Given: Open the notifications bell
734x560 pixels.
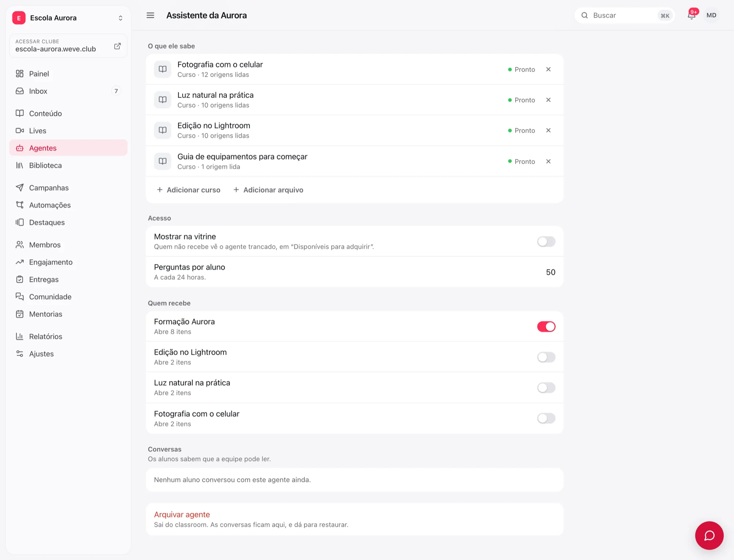Looking at the screenshot, I should [x=692, y=15].
